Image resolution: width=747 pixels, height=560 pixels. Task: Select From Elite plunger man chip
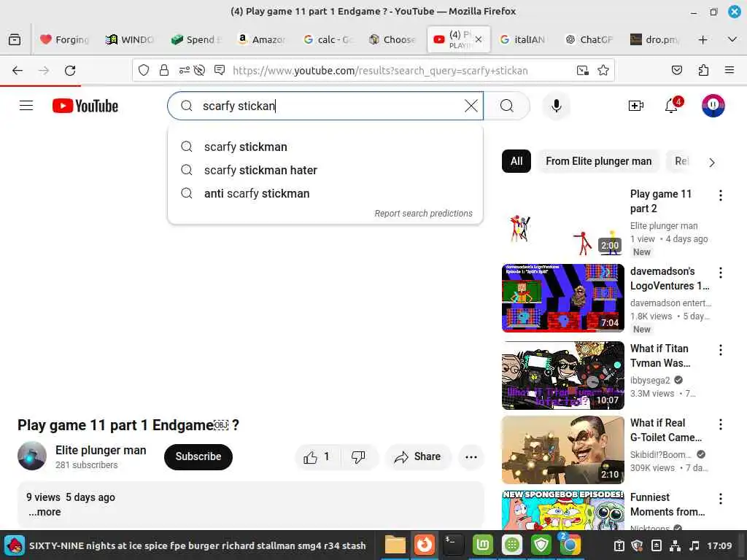point(598,161)
